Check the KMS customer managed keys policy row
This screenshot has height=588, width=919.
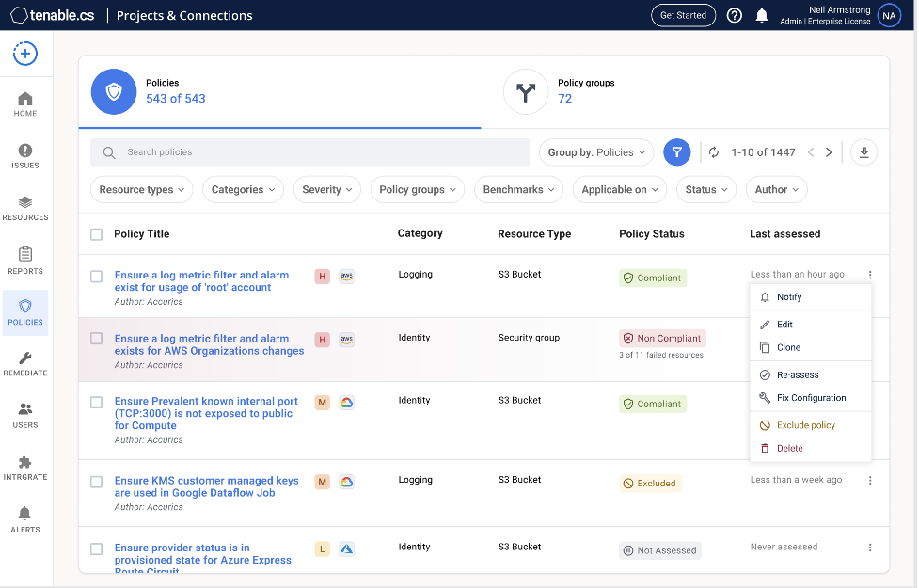pyautogui.click(x=96, y=482)
